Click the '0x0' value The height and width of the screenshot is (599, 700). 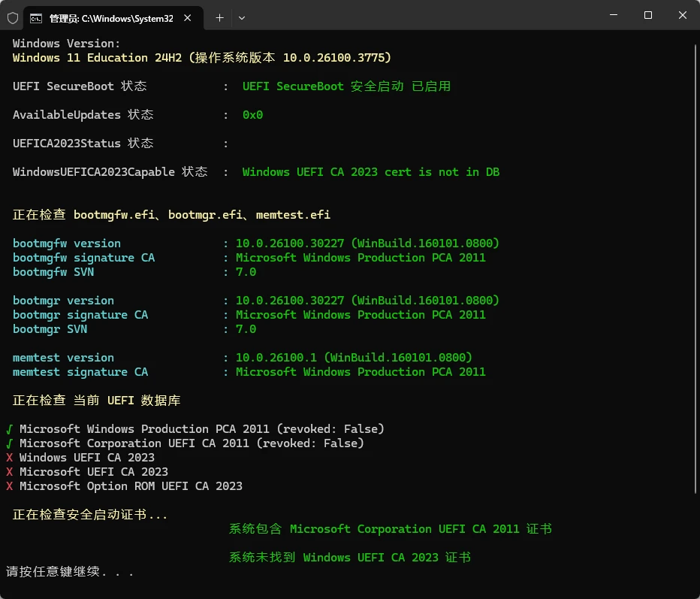pyautogui.click(x=252, y=115)
